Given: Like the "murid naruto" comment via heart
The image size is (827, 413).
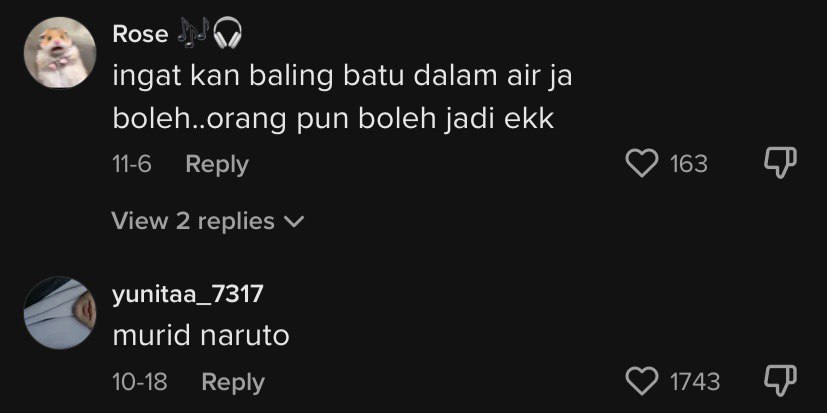Looking at the screenshot, I should point(642,381).
